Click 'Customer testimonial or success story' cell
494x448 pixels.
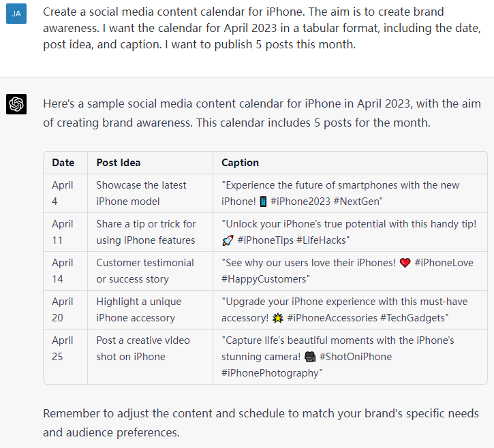(151, 271)
